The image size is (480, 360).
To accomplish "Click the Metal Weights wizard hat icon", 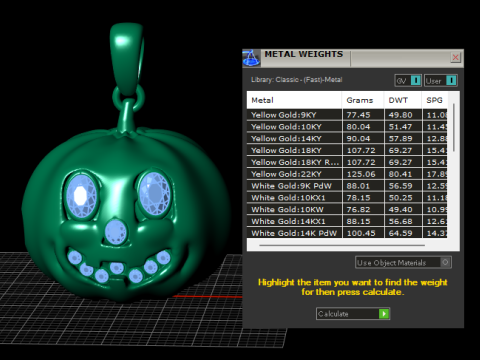I will point(251,58).
